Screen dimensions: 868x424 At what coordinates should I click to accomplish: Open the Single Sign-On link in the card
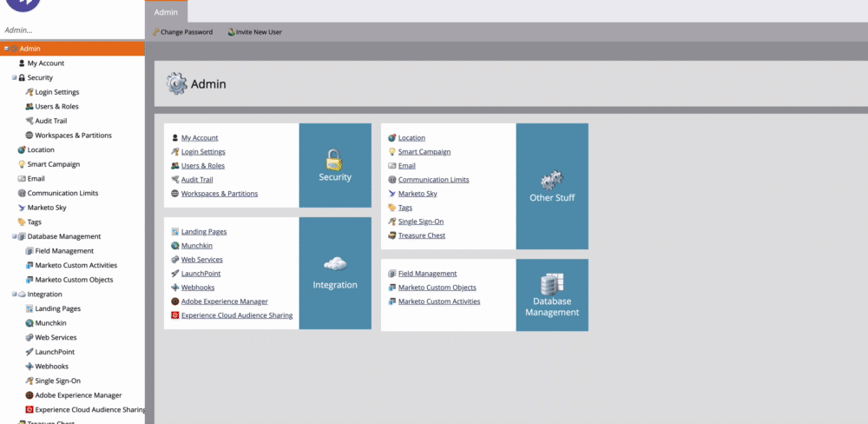pos(421,222)
